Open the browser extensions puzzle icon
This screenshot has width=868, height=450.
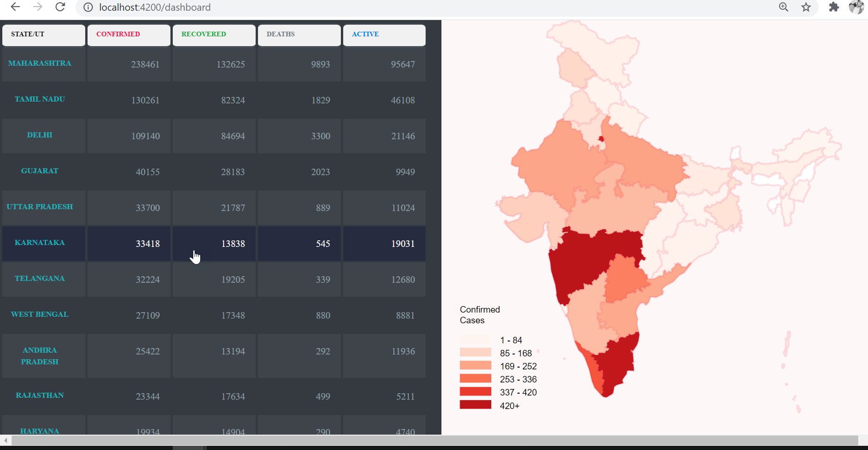click(x=834, y=7)
